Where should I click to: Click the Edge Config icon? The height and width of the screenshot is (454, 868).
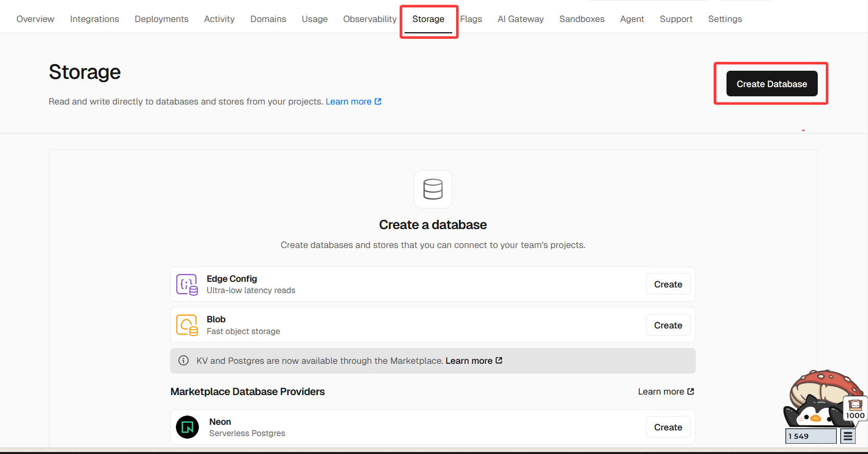[x=187, y=284]
